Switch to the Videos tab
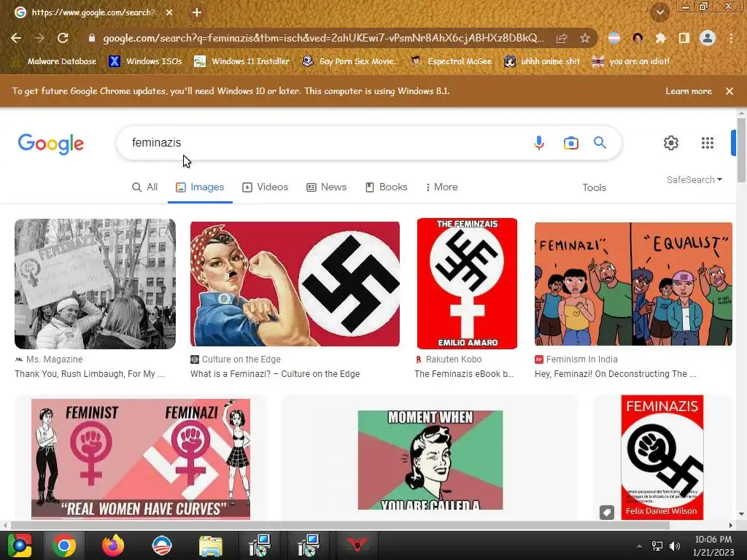Viewport: 747px width, 560px height. 266,187
